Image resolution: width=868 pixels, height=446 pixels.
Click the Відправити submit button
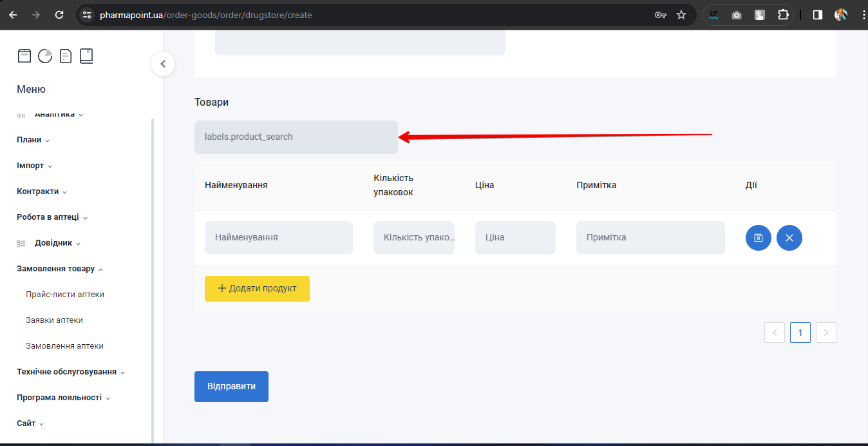coord(231,387)
